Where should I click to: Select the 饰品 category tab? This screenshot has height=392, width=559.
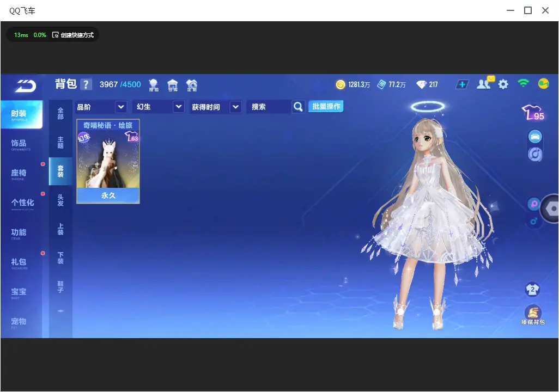(21, 144)
